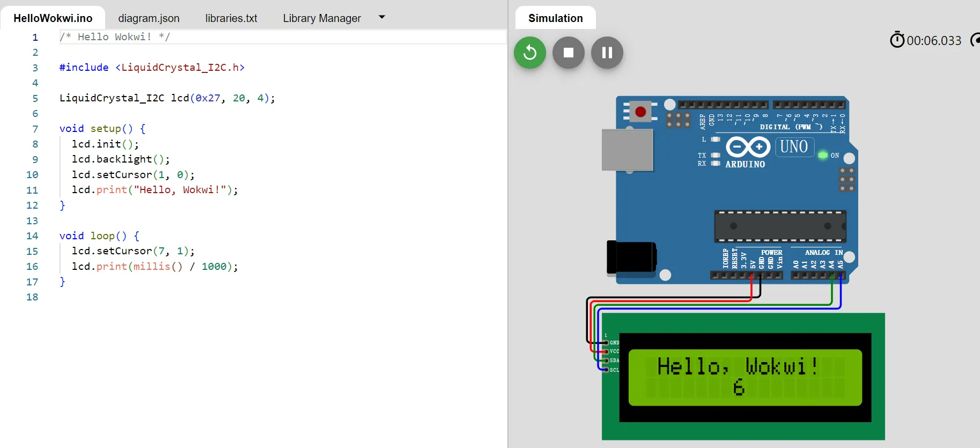Image resolution: width=980 pixels, height=448 pixels.
Task: Restart the simulation with the green button
Action: click(x=530, y=53)
